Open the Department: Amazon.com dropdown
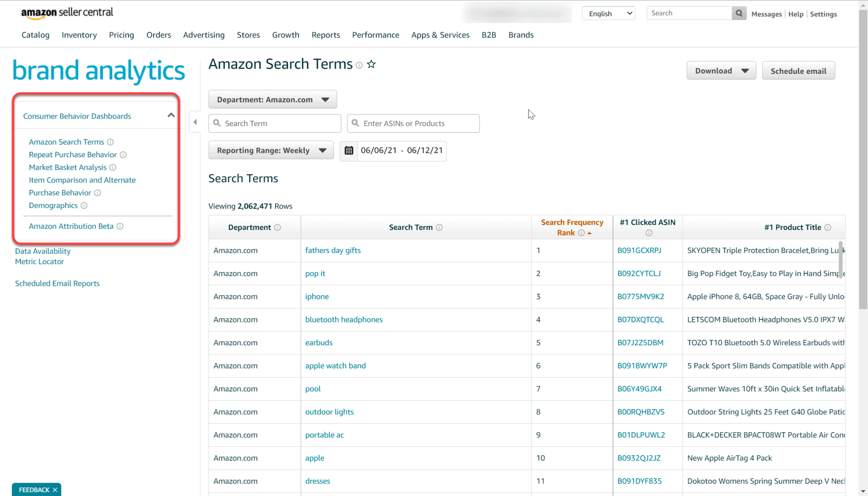This screenshot has width=868, height=496. click(x=273, y=100)
